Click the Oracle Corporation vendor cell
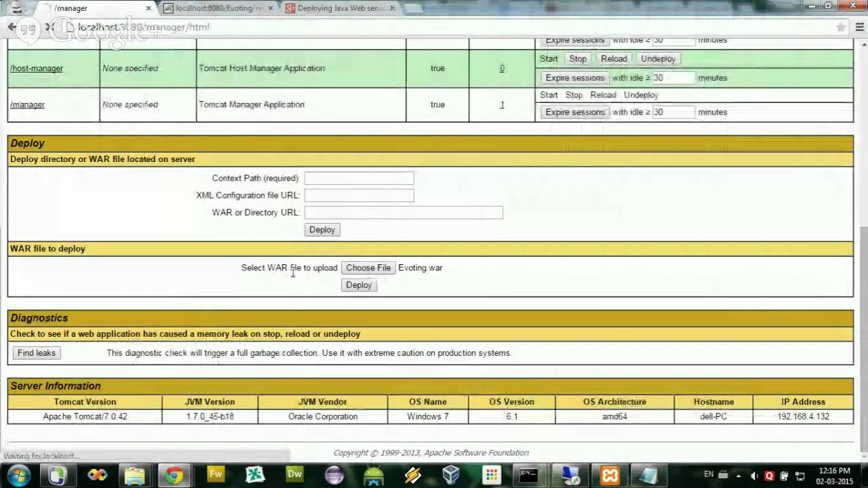 coord(323,416)
